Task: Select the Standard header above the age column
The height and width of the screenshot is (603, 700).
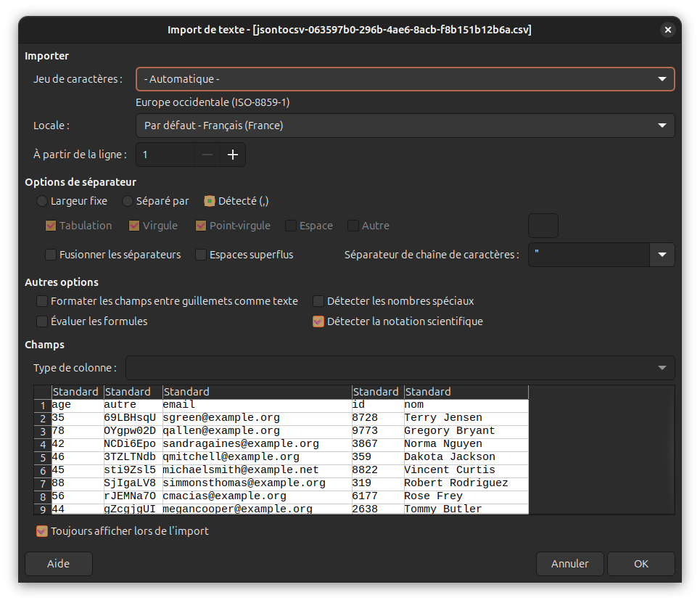Action: (x=78, y=392)
